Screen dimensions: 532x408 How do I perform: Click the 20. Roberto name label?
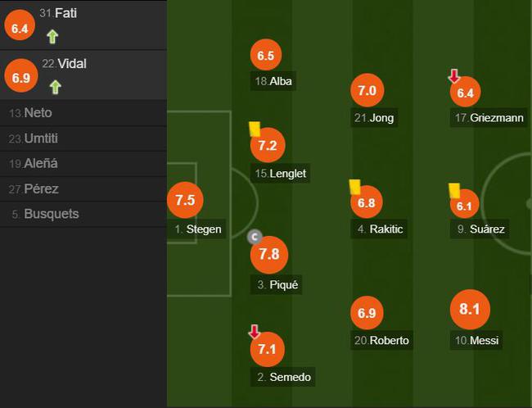coord(381,340)
